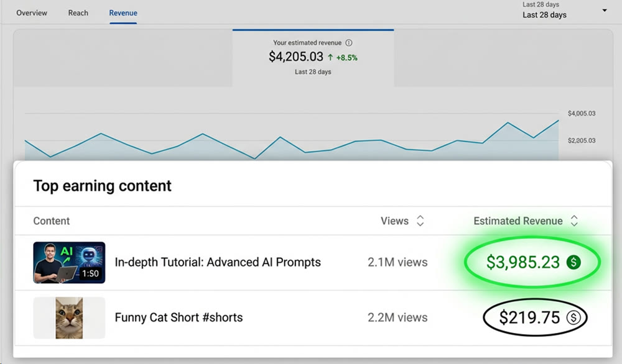
Task: Click the cat video thumbnail
Action: pyautogui.click(x=68, y=317)
